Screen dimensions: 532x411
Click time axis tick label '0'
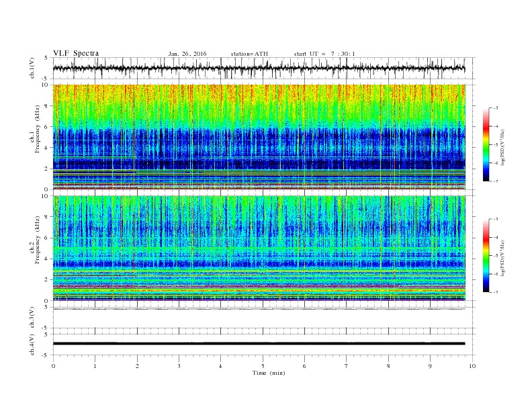53,366
